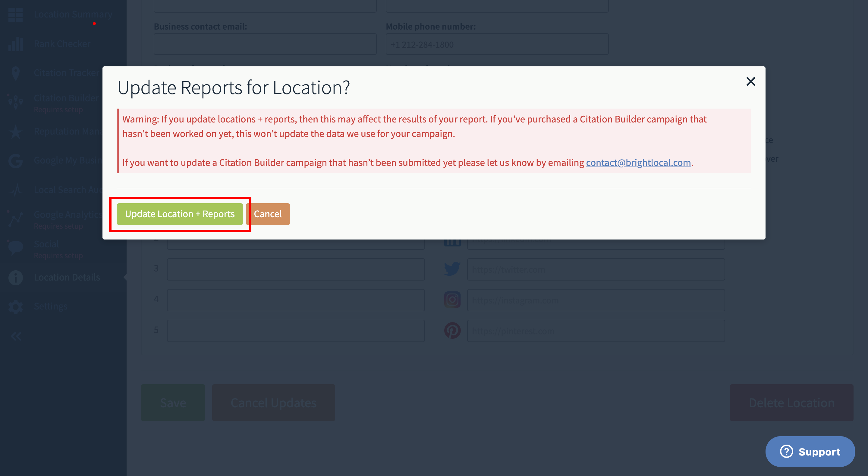Screen dimensions: 868x476
Task: Select Location Details in sidebar
Action: (67, 277)
